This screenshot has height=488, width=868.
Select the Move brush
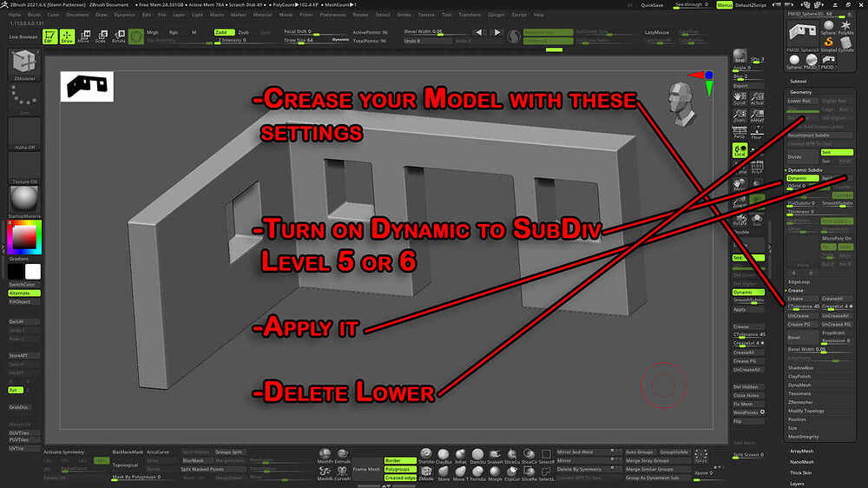pos(443,473)
